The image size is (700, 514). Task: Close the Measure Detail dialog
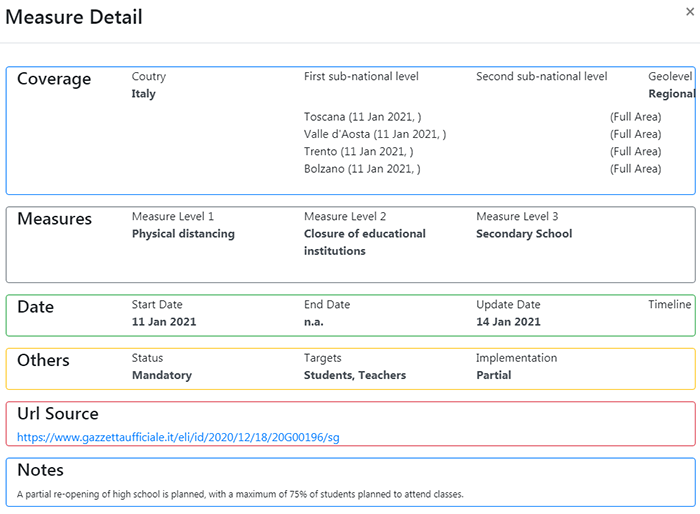690,12
